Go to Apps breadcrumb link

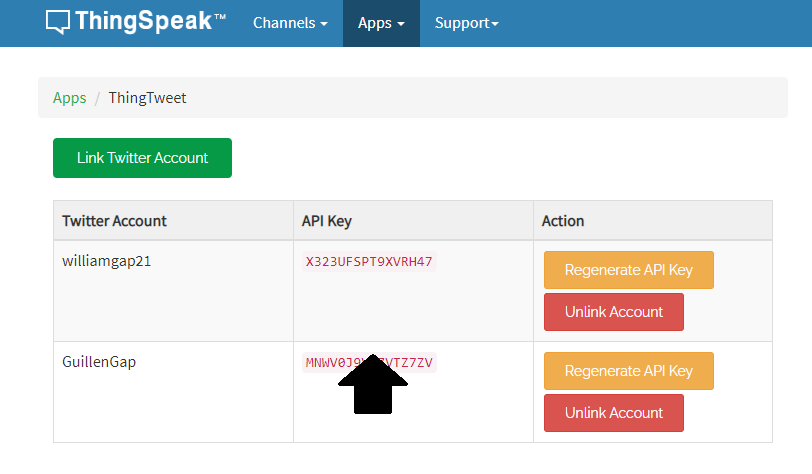point(69,98)
